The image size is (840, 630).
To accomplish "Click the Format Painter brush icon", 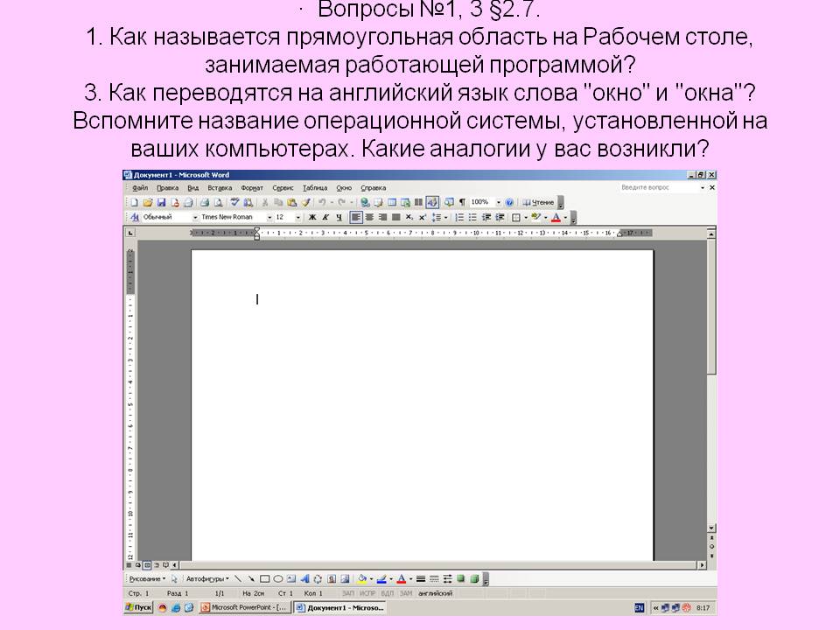I will (305, 202).
